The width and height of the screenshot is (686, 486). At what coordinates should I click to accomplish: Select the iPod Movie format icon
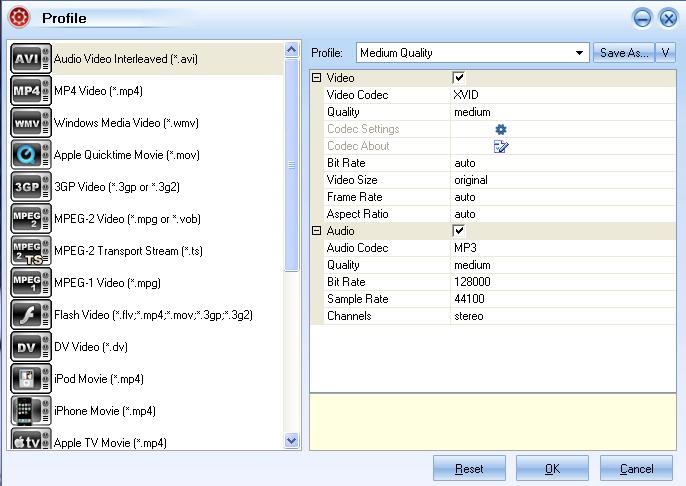(31, 378)
